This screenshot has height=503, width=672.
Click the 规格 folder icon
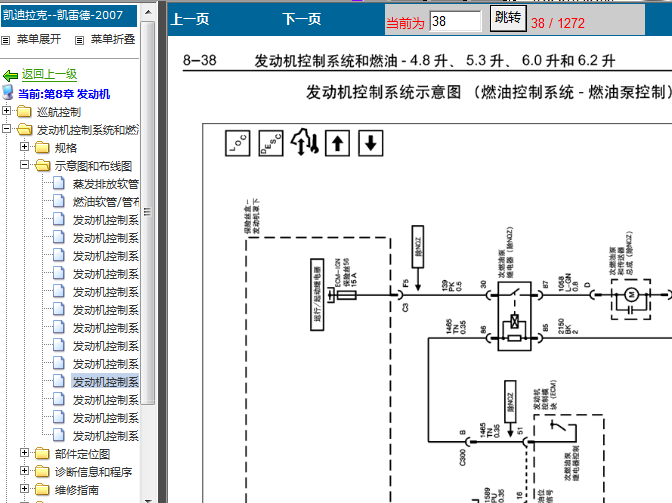coord(42,148)
